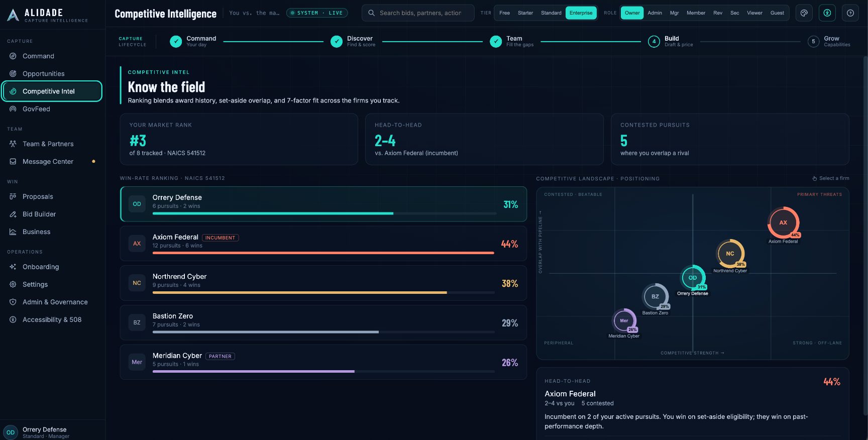Set role to Viewer
This screenshot has height=440, width=868.
(x=754, y=13)
